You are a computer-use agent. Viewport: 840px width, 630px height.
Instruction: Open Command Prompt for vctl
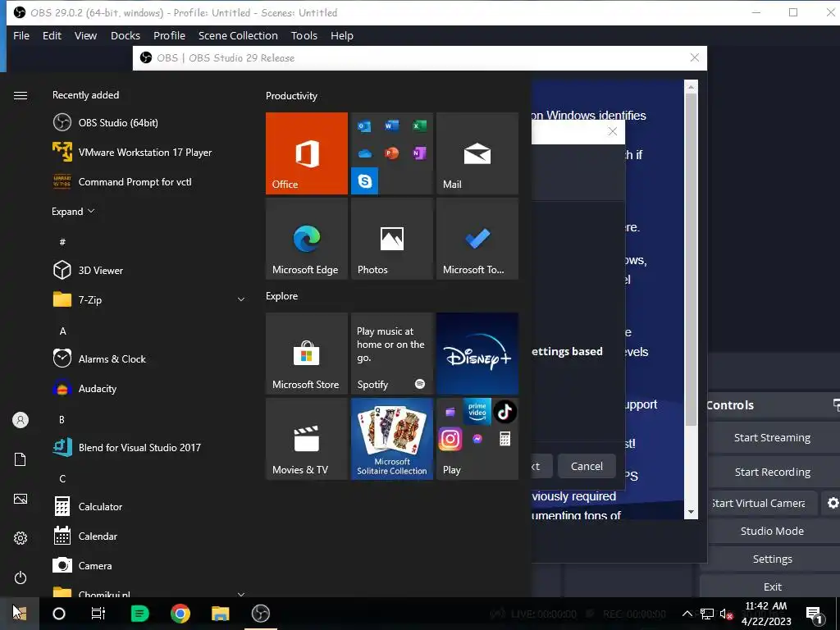click(x=148, y=181)
